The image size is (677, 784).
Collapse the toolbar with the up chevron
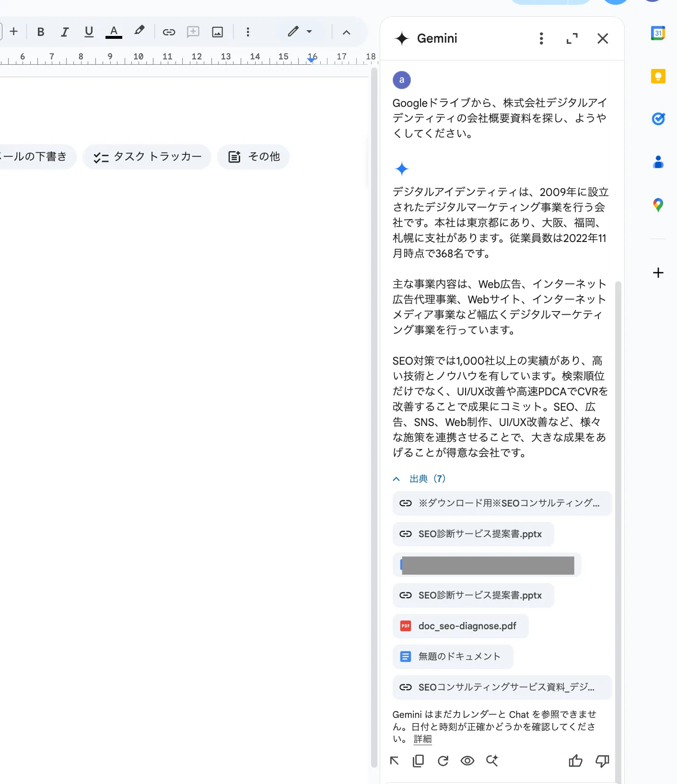coord(347,32)
